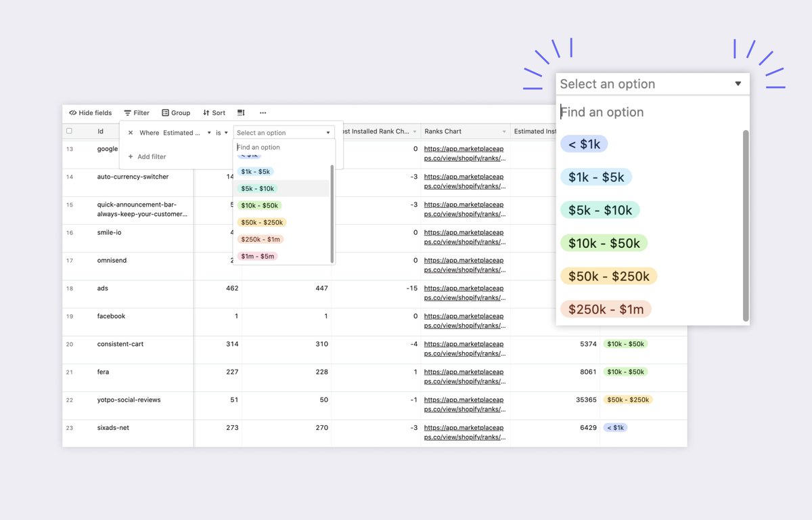
Task: Select '$10k - $50k' in the enlarged dropdown
Action: click(604, 243)
